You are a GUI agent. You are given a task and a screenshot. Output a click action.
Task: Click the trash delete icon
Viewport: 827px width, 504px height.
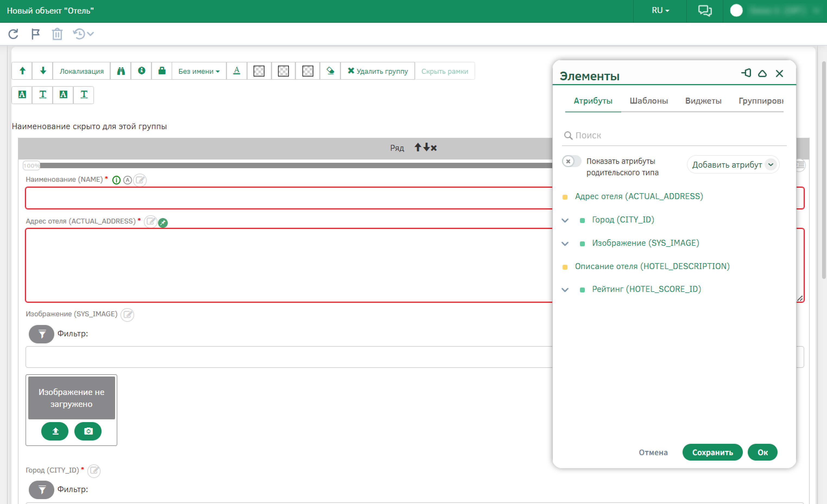(57, 34)
